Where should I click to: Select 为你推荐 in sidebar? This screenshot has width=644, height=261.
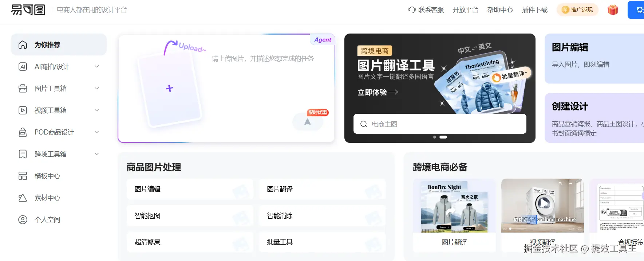pos(59,44)
